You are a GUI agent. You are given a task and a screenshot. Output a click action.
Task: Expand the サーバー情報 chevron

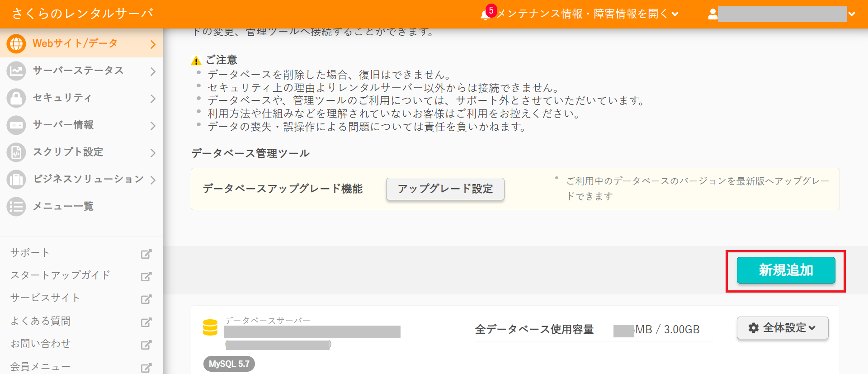click(153, 126)
